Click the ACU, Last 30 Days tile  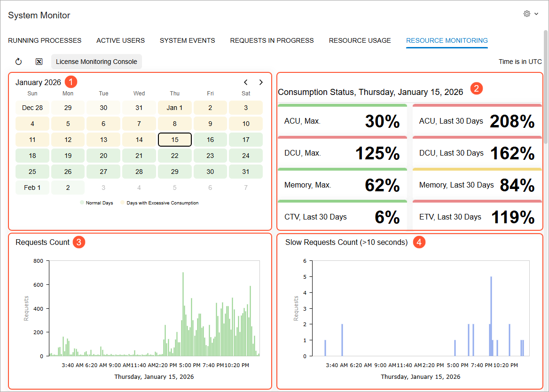click(x=477, y=120)
